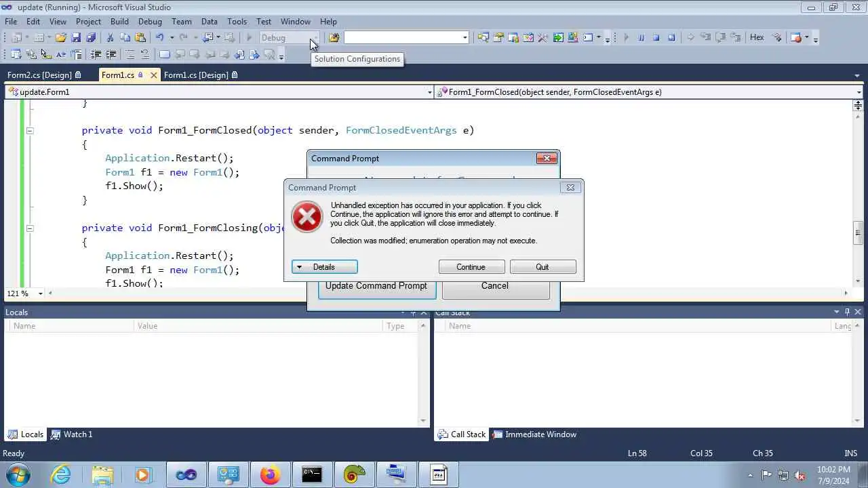Click the Cut scissors icon
Viewport: 868px width, 488px height.
(110, 38)
